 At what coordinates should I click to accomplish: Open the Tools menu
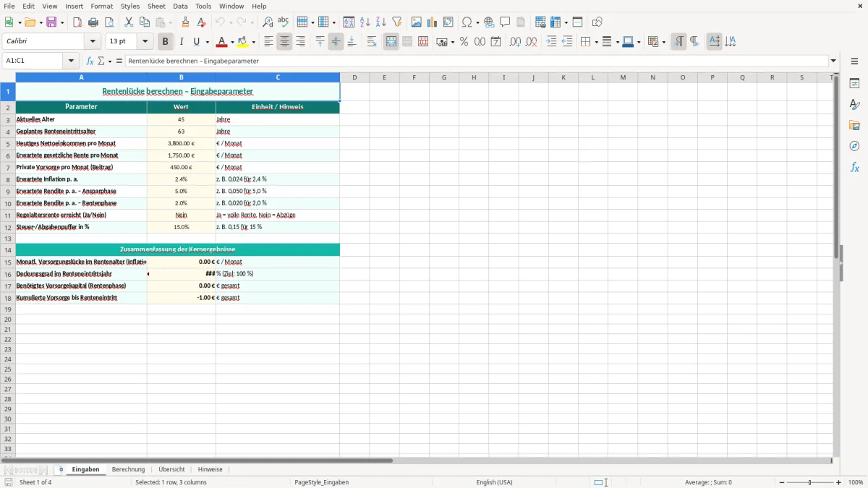tap(203, 6)
